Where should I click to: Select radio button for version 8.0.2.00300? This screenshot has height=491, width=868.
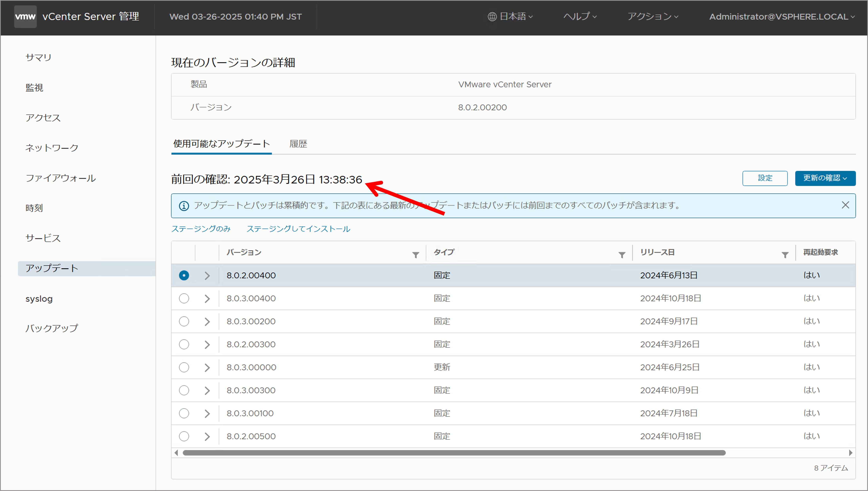point(184,344)
